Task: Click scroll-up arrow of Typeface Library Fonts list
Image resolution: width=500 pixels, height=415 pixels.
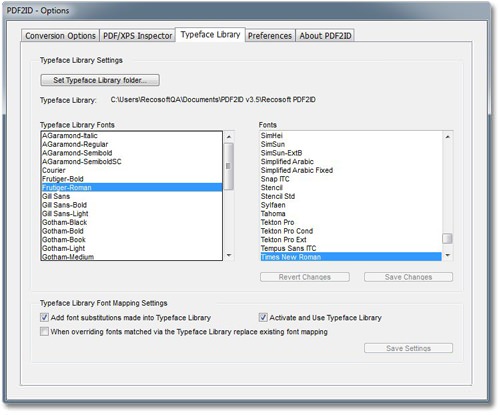Action: coord(229,137)
